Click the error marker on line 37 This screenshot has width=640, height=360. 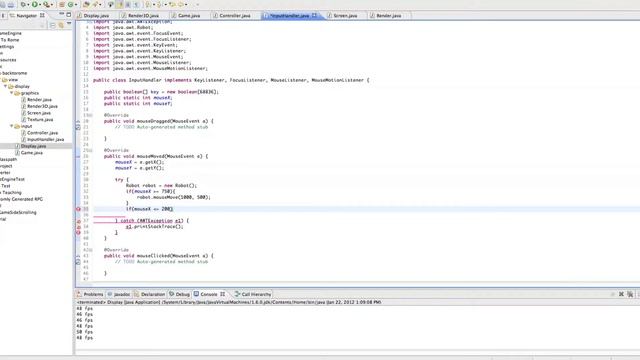78,221
